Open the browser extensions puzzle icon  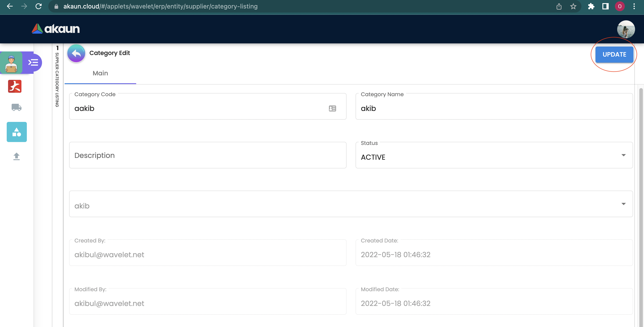[591, 6]
